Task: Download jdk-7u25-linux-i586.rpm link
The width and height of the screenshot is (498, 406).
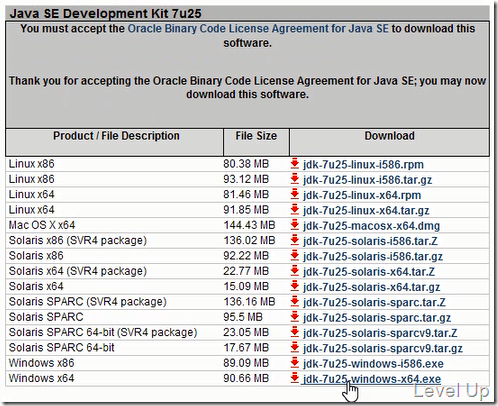Action: [363, 165]
